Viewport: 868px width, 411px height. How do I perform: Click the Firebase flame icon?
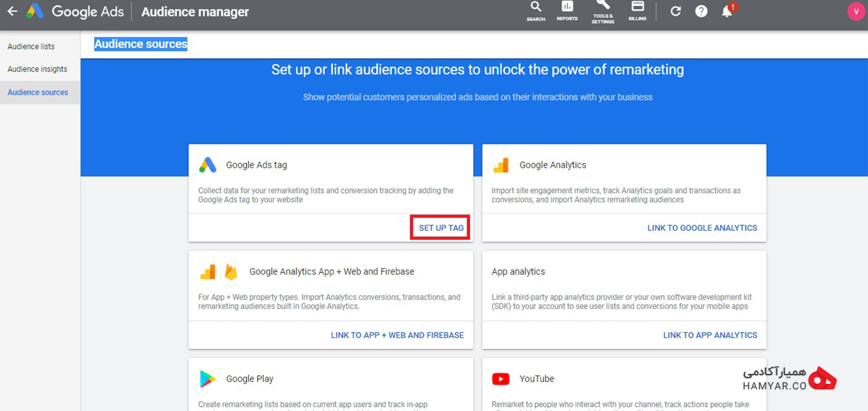click(231, 271)
